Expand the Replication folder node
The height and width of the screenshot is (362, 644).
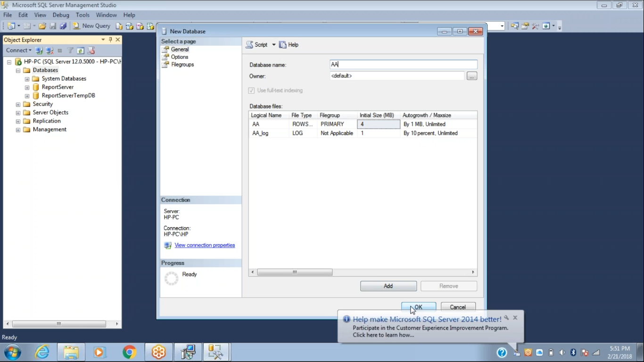(x=18, y=121)
